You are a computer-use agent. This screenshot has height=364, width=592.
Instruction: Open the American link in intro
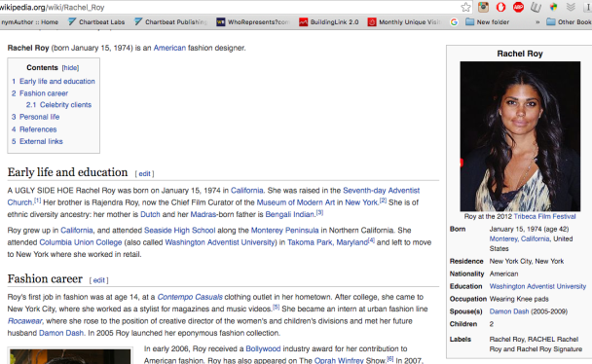tap(169, 48)
